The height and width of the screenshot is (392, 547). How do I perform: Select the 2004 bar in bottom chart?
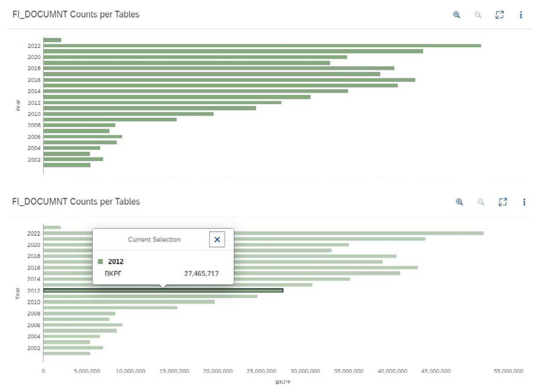[x=71, y=336]
